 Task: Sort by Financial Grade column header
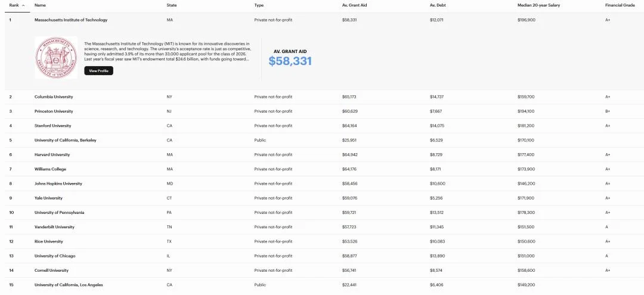pos(620,5)
